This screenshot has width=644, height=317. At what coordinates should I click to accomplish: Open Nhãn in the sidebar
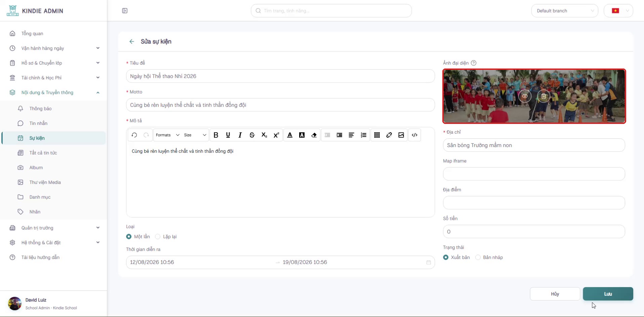coord(54,212)
